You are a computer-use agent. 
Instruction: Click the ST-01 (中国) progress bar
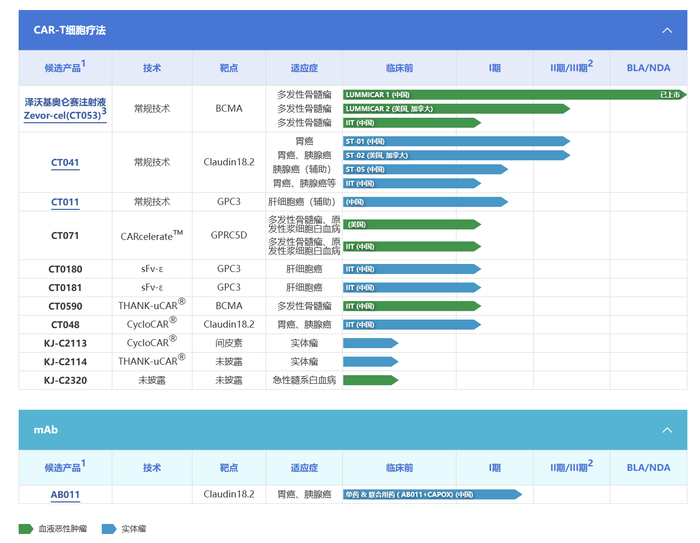click(456, 141)
